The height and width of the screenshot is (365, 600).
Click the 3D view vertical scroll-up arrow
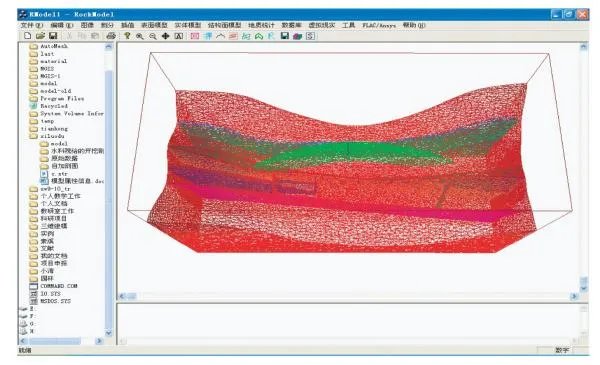[x=584, y=47]
